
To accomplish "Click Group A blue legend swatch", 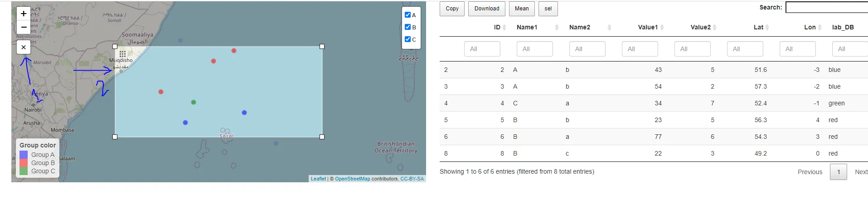I will tap(24, 155).
